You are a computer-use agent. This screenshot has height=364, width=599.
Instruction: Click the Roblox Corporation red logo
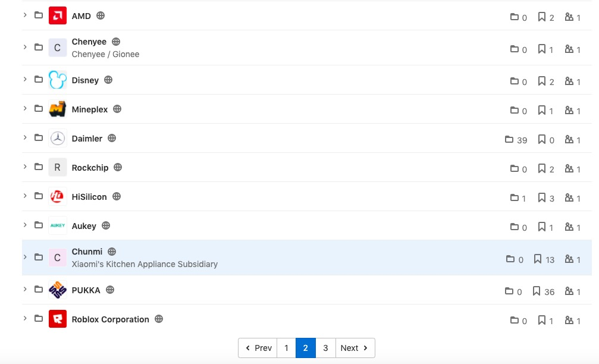[57, 319]
